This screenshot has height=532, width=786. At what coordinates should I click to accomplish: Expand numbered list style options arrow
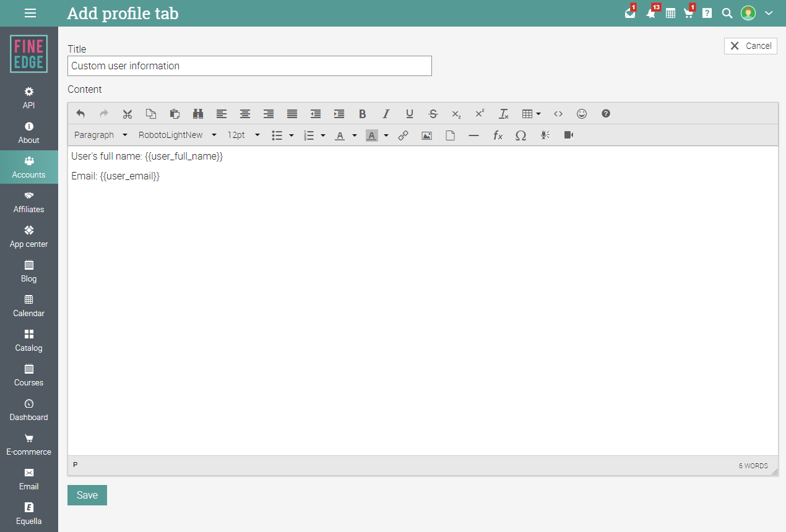click(x=323, y=135)
